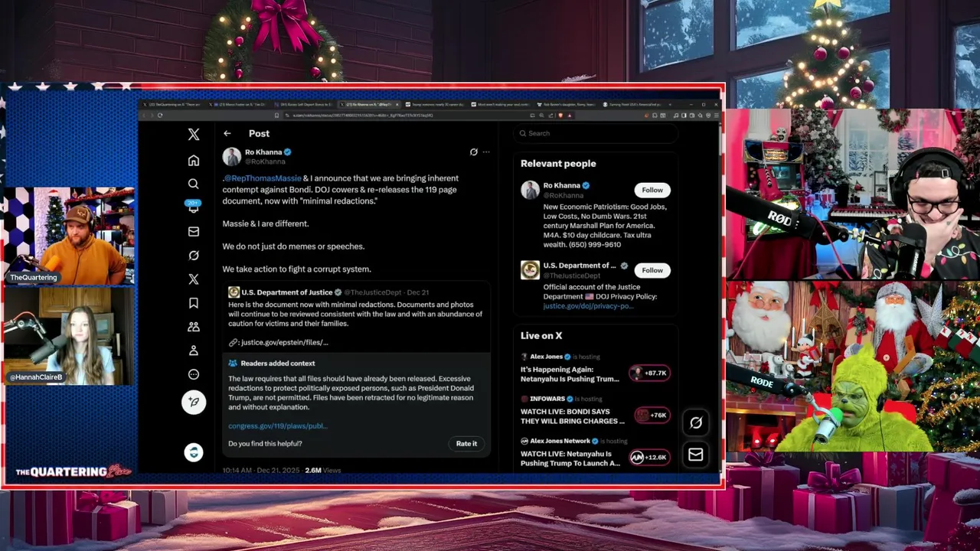Open the More circle icon in sidebar
This screenshot has width=980, height=551.
[x=194, y=374]
